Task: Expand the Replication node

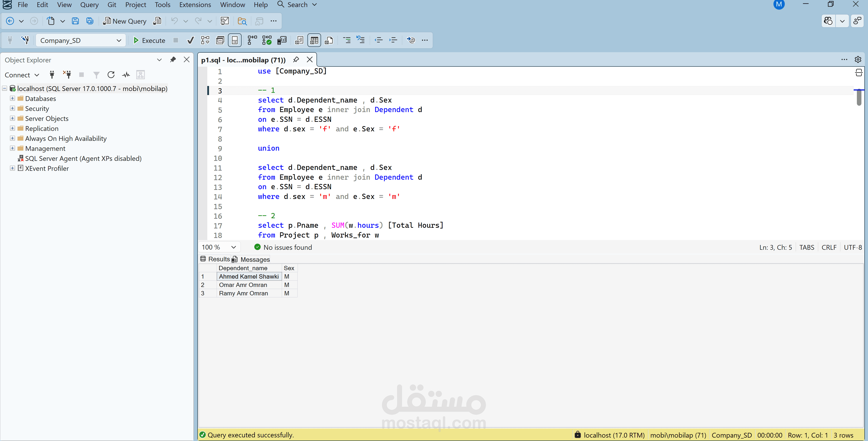Action: (12, 128)
